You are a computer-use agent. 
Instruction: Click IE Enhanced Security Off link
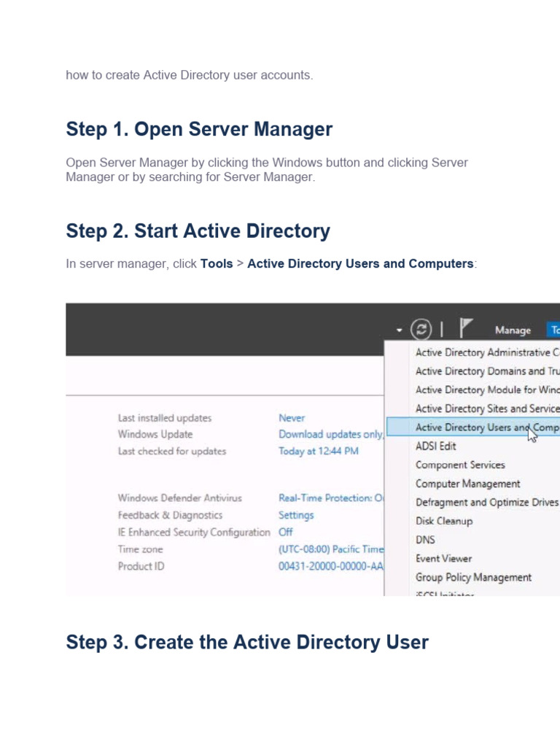pyautogui.click(x=286, y=532)
